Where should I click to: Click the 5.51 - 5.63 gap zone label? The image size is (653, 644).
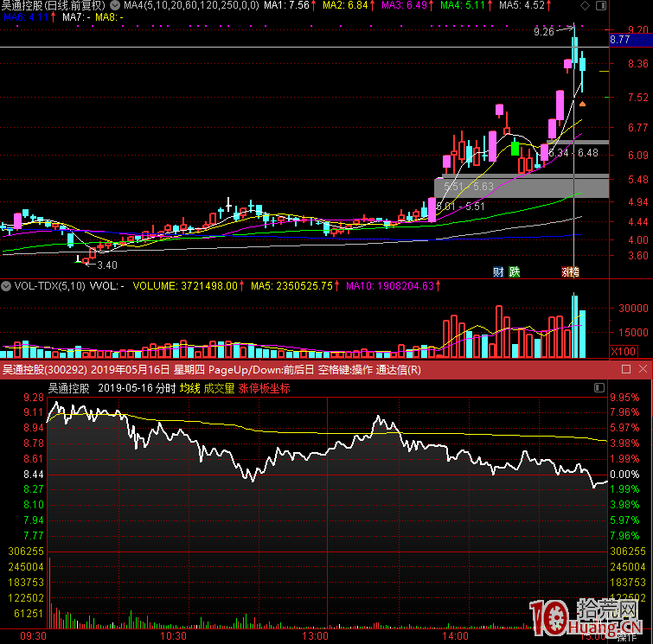tap(469, 187)
